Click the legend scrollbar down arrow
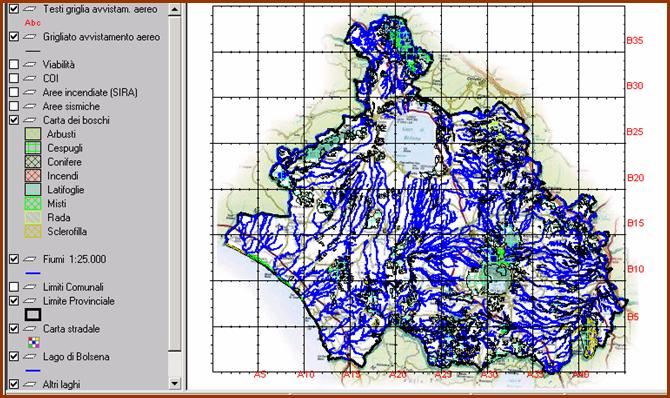 tap(174, 383)
